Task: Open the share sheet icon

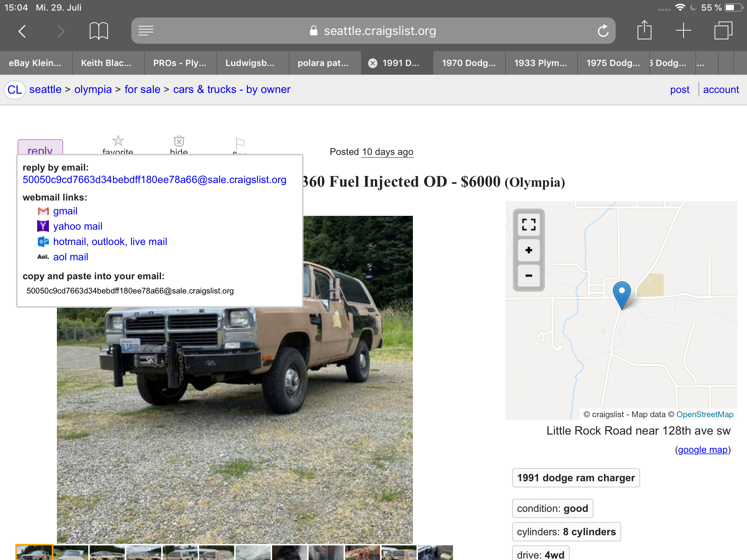Action: (644, 30)
